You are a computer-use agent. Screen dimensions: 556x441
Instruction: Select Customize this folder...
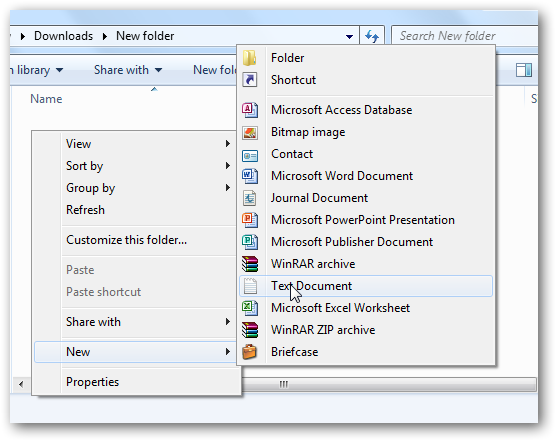tap(135, 240)
